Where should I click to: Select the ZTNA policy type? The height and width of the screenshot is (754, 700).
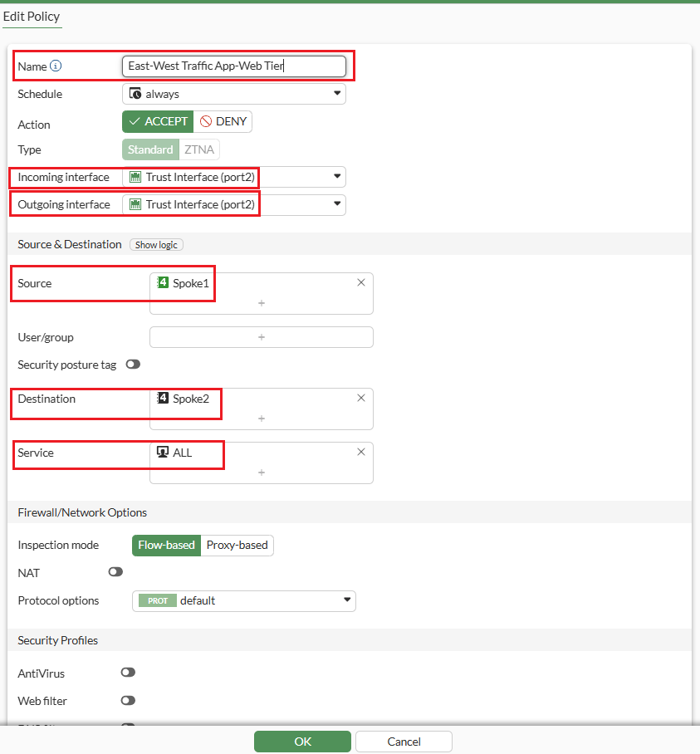pyautogui.click(x=199, y=149)
